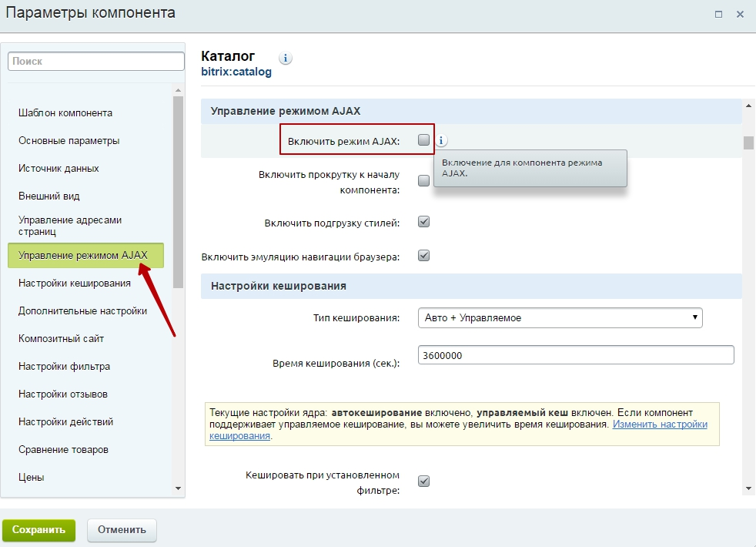
Task: Toggle Включить подгрузку стилей checkbox
Action: coord(423,222)
